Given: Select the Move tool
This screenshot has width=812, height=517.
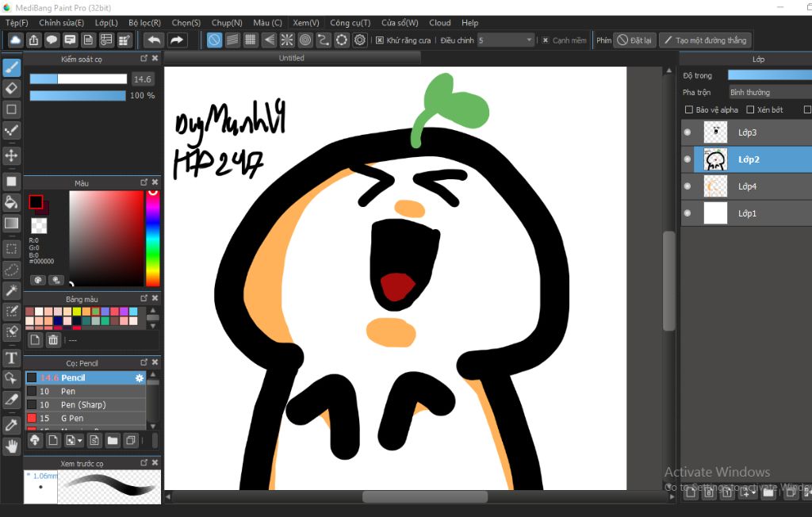Looking at the screenshot, I should click(x=12, y=155).
